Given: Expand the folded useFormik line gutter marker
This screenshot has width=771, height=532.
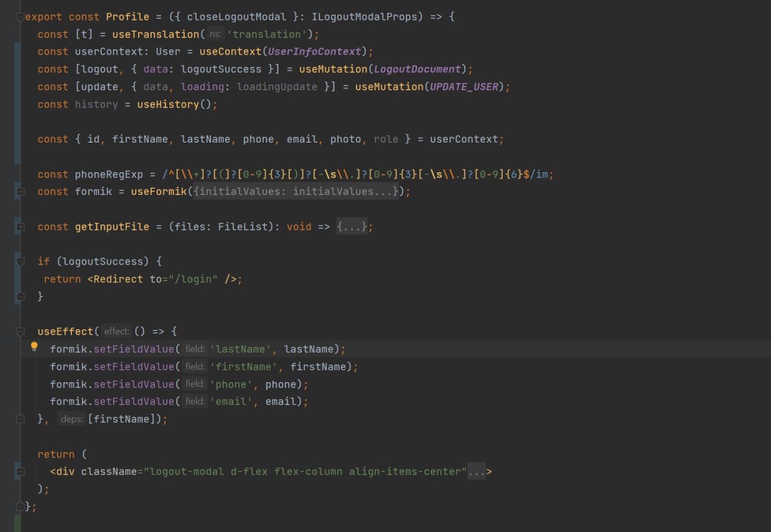Looking at the screenshot, I should pyautogui.click(x=20, y=191).
